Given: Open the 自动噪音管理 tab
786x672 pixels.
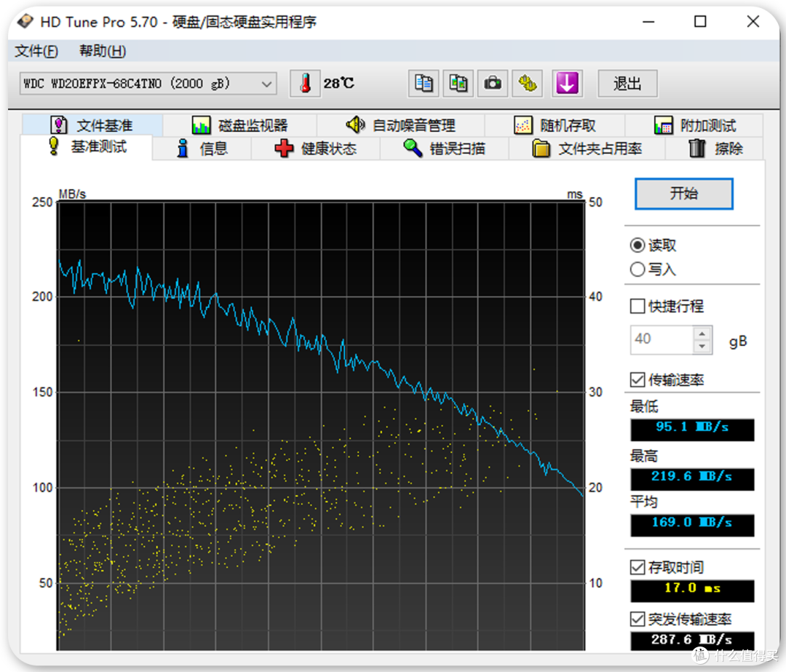Looking at the screenshot, I should [x=400, y=125].
